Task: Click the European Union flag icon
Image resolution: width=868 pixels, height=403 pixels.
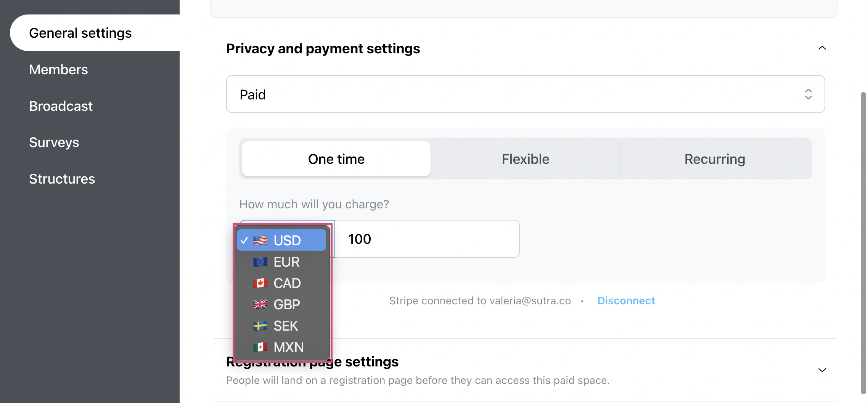Action: click(x=260, y=262)
